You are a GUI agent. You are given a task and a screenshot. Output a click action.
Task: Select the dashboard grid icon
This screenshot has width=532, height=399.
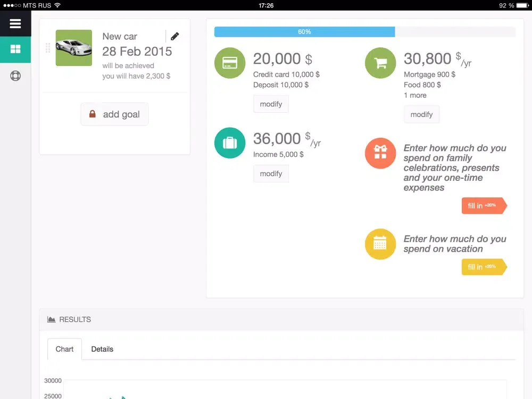[x=15, y=49]
